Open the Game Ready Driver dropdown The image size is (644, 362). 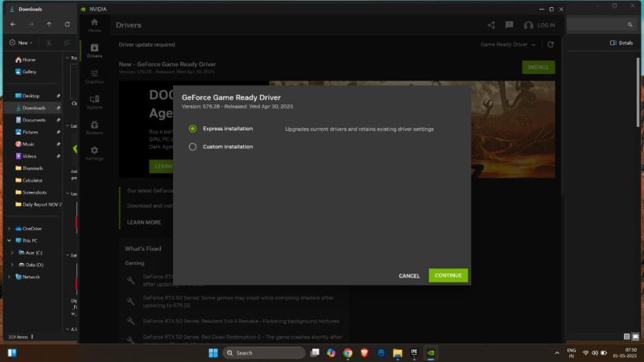pyautogui.click(x=508, y=44)
